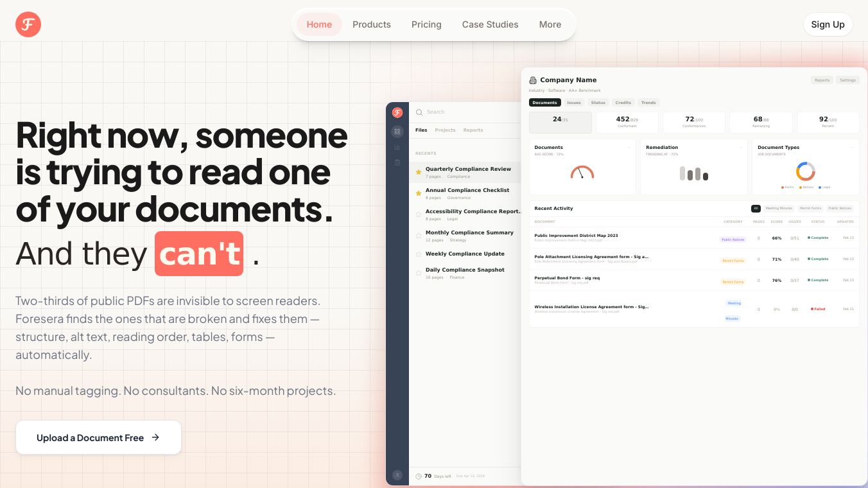The image size is (868, 488).
Task: Open Pole Attachment Licensing Agreement form row
Action: pyautogui.click(x=694, y=259)
